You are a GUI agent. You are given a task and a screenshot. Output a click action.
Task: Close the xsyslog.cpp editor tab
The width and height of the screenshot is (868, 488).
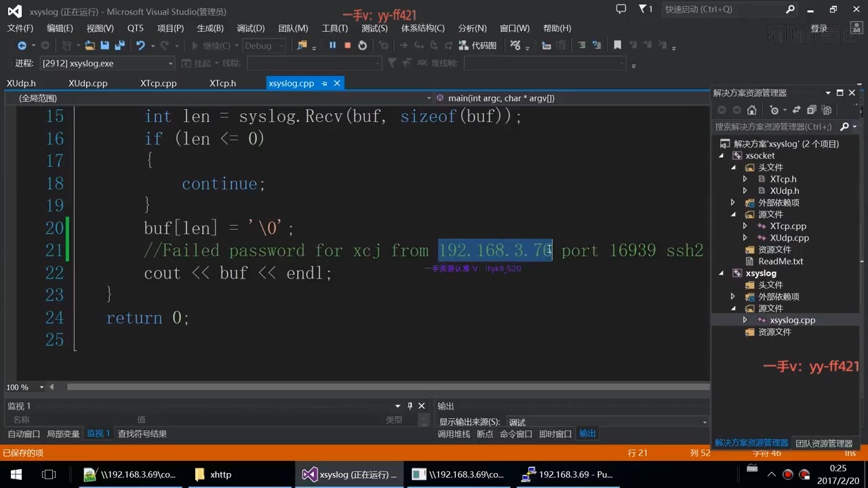[x=337, y=83]
